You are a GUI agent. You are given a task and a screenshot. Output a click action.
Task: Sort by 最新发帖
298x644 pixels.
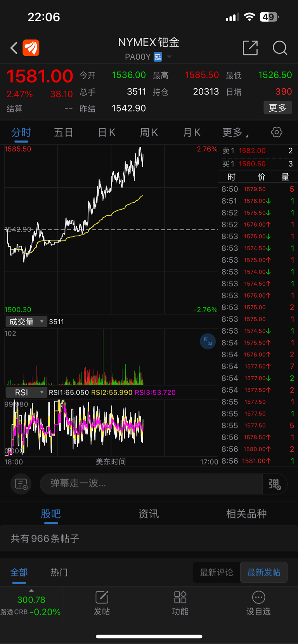pos(264,572)
